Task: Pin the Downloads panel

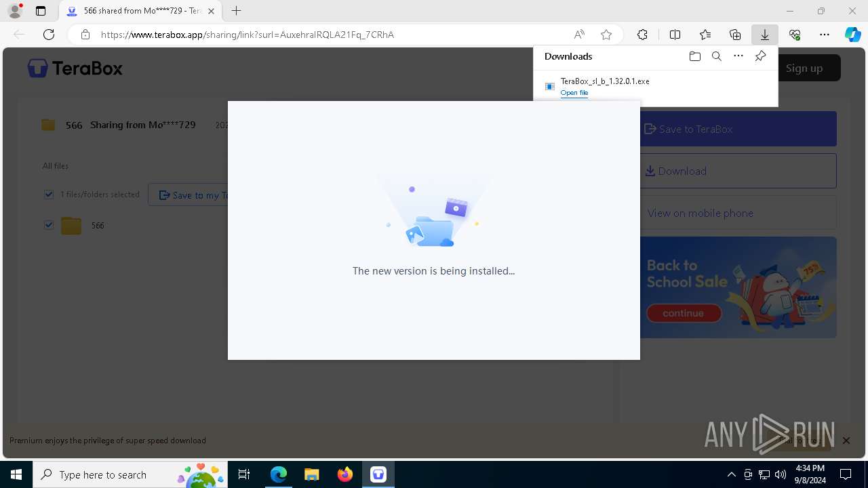Action: coord(760,56)
